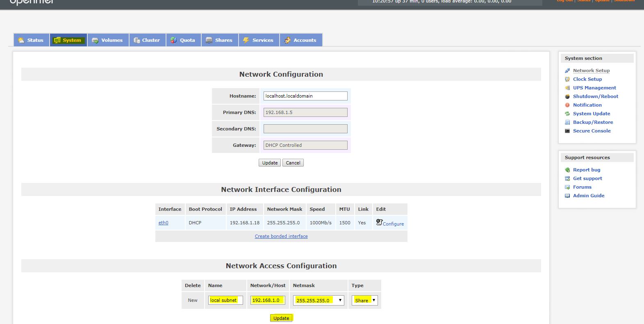Click the Shutdown/Reboot bomb icon

(567, 96)
